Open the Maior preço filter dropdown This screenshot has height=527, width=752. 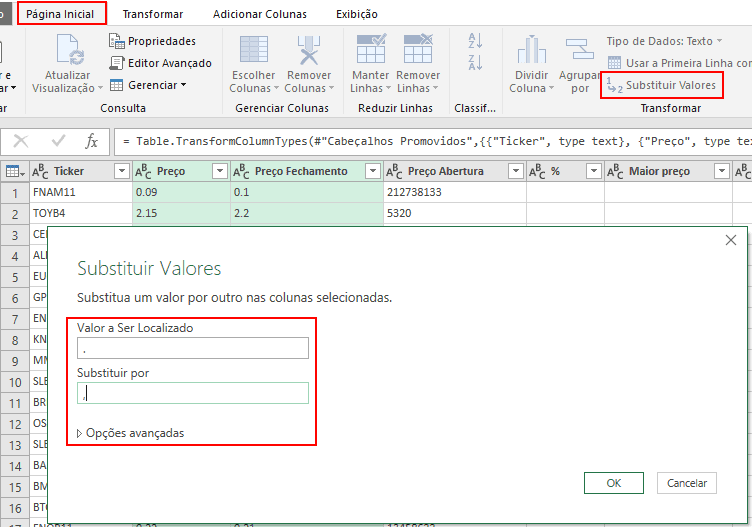[722, 171]
